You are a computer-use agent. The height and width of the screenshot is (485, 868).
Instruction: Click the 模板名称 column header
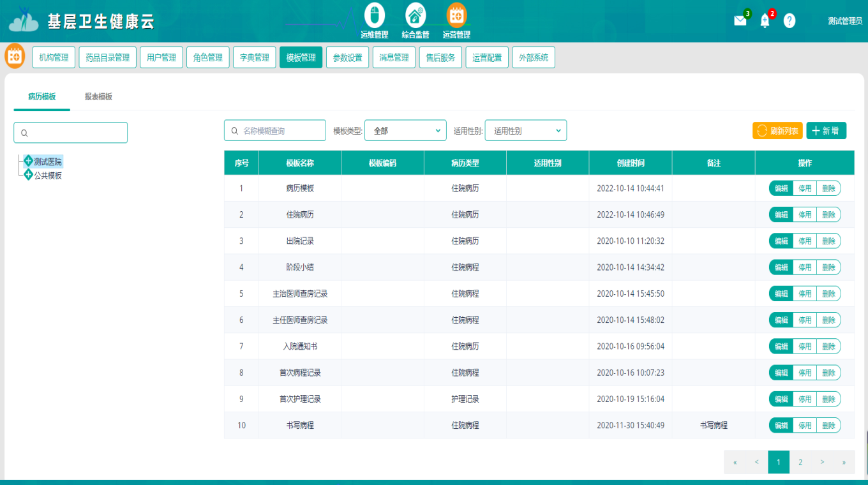300,163
